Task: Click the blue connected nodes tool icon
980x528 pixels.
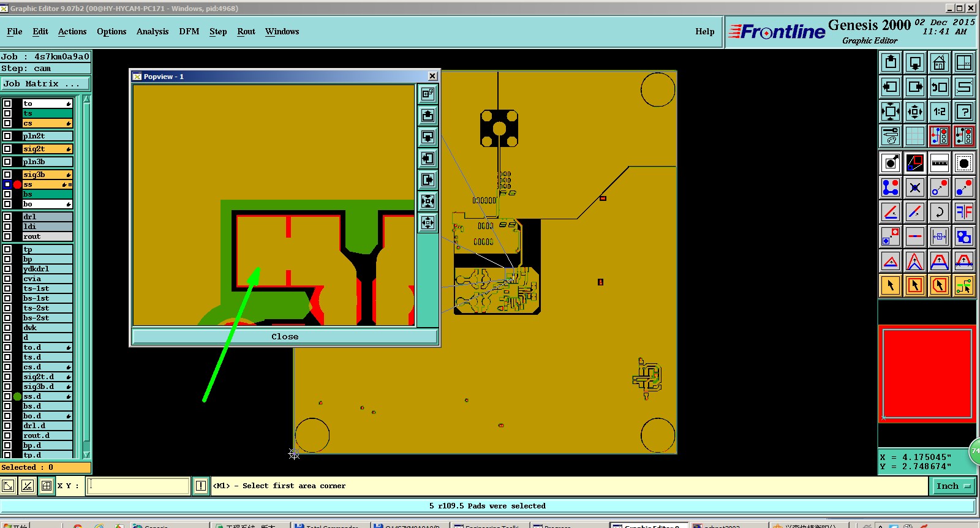Action: click(x=891, y=187)
